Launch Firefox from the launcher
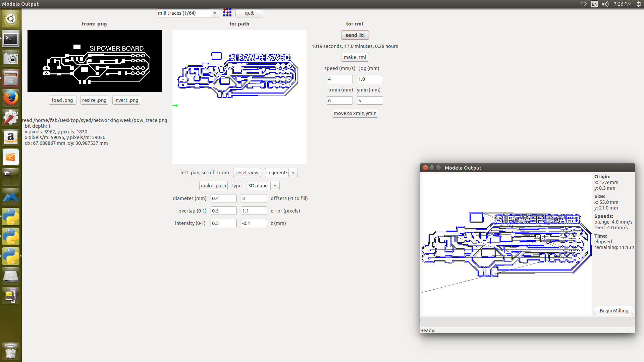 11,98
